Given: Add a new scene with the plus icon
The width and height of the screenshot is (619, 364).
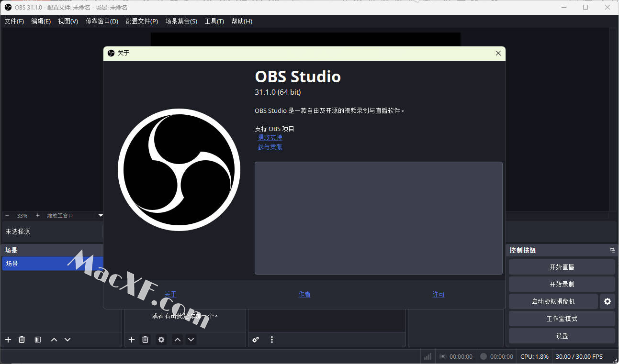Looking at the screenshot, I should [8, 340].
